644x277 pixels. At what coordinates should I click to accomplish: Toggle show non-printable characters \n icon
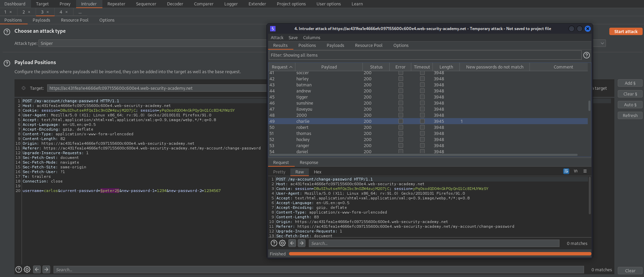[x=576, y=171]
